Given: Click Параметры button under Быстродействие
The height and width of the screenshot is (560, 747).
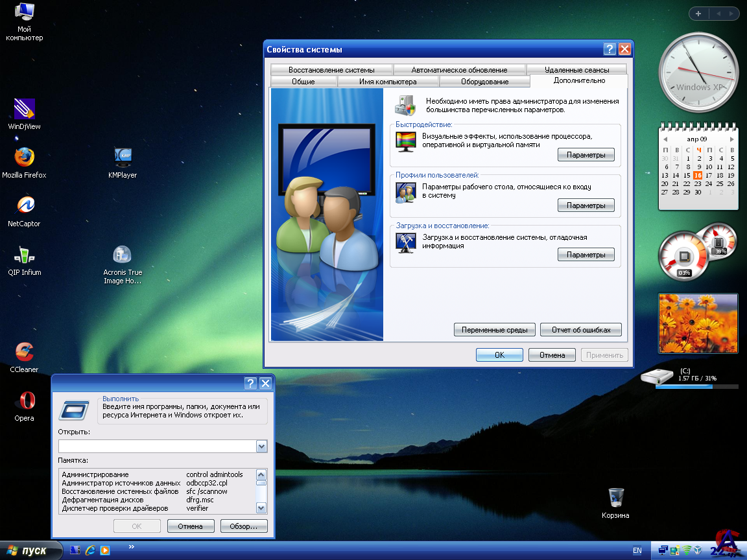Looking at the screenshot, I should pos(586,156).
